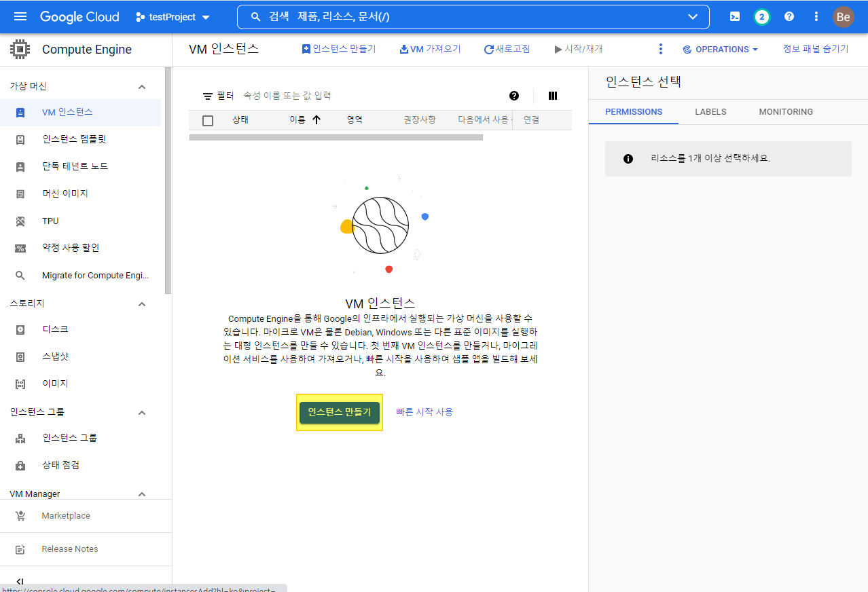Image resolution: width=868 pixels, height=592 pixels.
Task: Click 정보 패널 숨기기 link
Action: pos(816,49)
